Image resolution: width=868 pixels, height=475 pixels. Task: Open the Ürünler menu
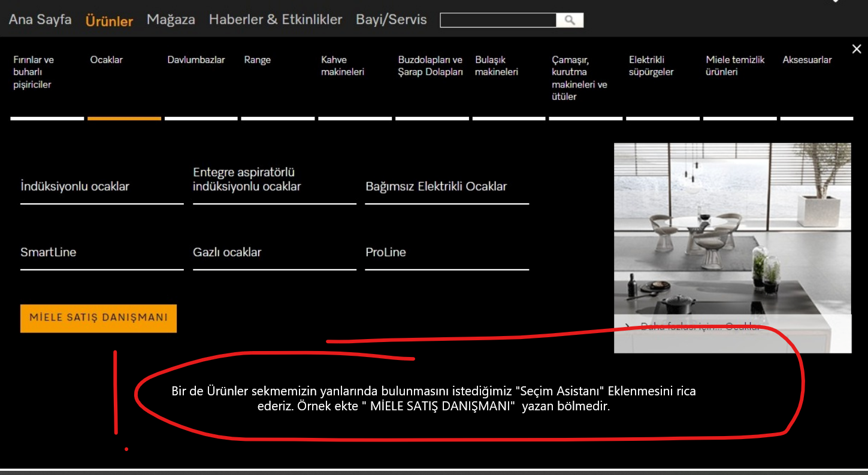(109, 21)
